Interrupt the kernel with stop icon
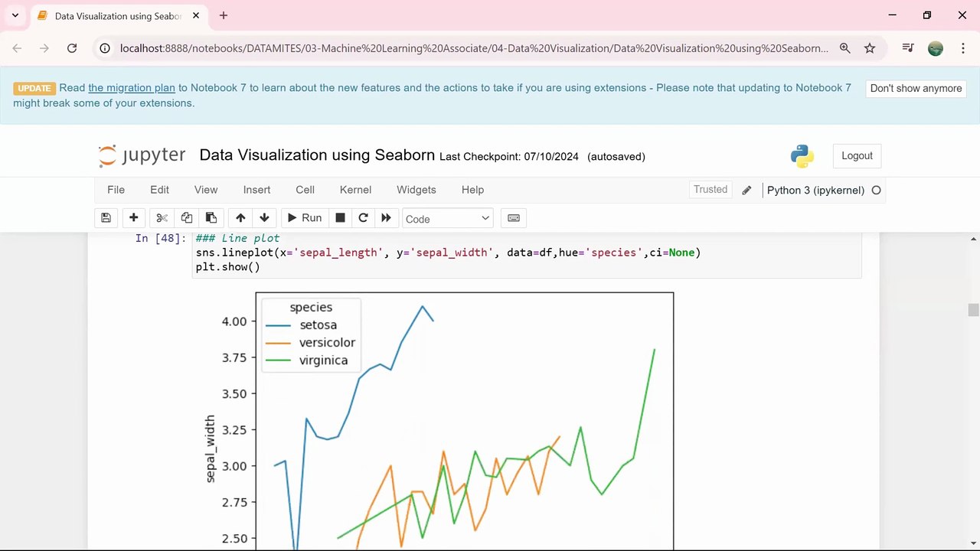Image resolution: width=980 pixels, height=551 pixels. [340, 218]
